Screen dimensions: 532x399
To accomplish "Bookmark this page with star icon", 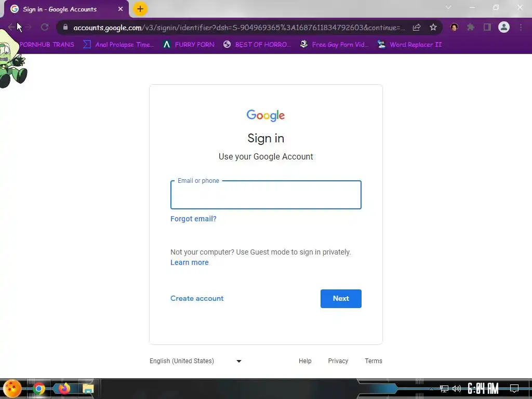I will [433, 28].
